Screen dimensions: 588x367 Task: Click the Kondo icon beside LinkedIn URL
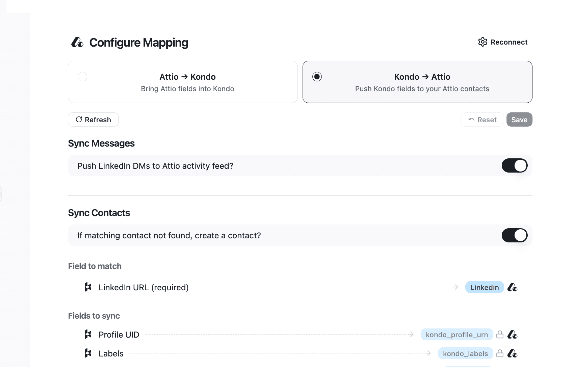click(x=88, y=287)
